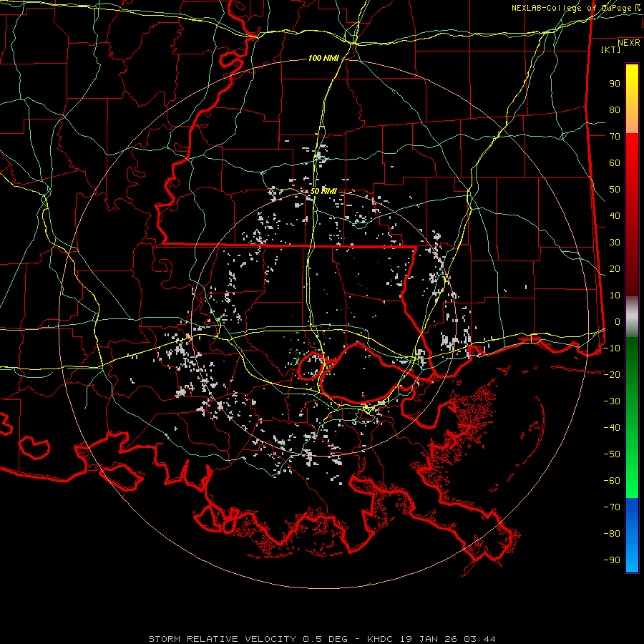Click the 40 value on the velocity scale

click(615, 216)
